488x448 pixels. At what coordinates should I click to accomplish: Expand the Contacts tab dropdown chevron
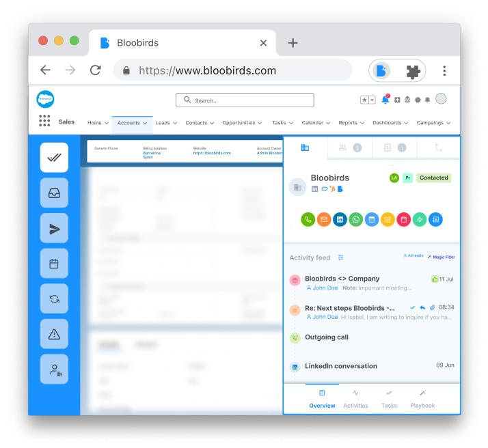pos(212,123)
